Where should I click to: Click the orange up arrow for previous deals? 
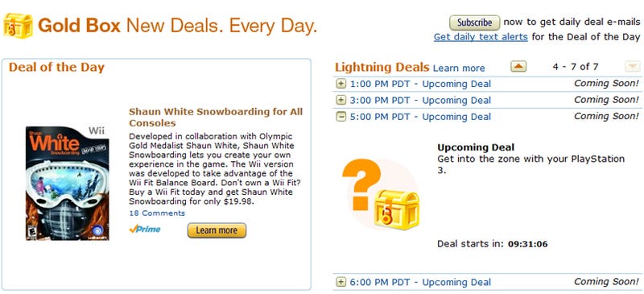click(518, 66)
